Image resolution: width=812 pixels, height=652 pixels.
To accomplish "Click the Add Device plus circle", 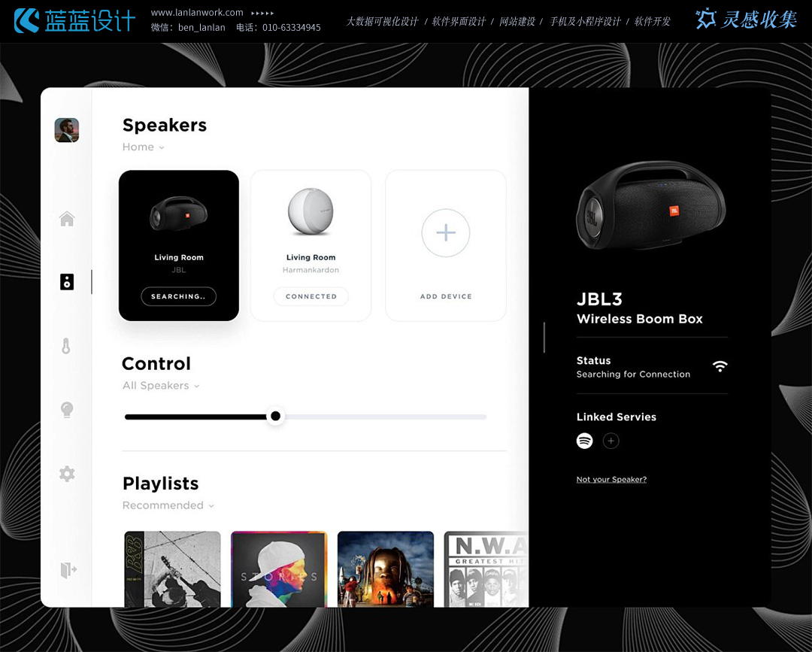I will (x=446, y=233).
